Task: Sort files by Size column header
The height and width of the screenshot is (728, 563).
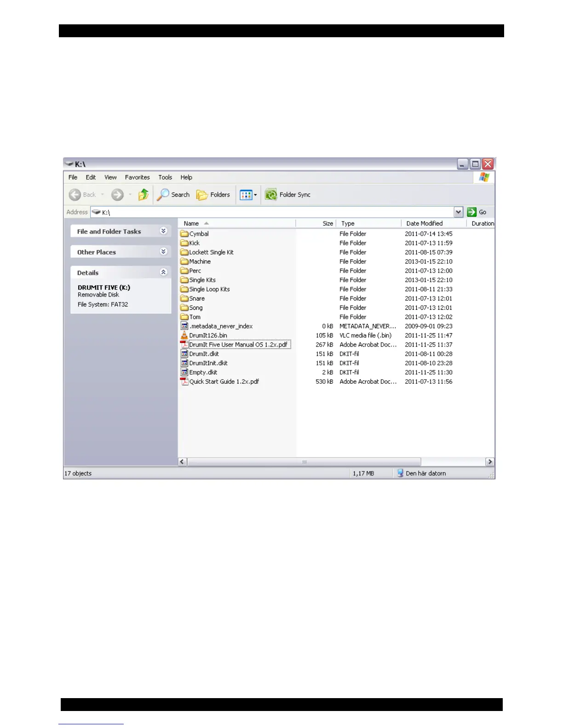Action: [x=316, y=223]
